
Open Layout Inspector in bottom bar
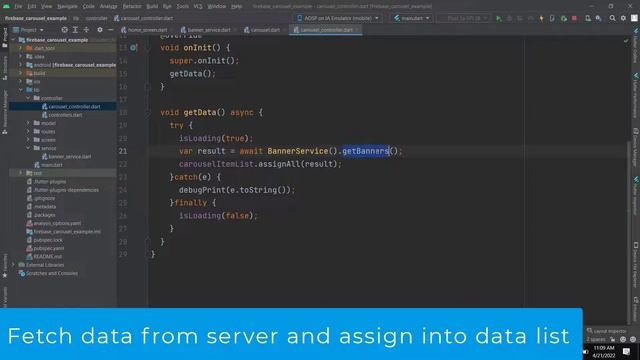tap(607, 331)
